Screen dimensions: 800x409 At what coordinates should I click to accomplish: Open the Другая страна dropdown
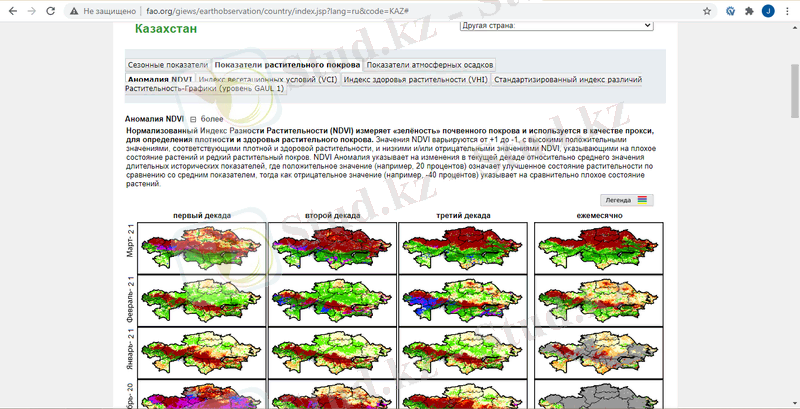coord(556,25)
